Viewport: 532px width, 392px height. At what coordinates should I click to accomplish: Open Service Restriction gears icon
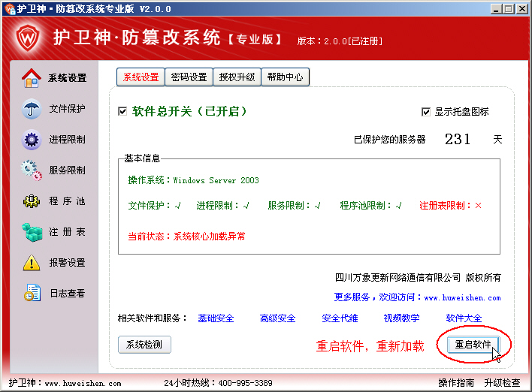[x=31, y=170]
